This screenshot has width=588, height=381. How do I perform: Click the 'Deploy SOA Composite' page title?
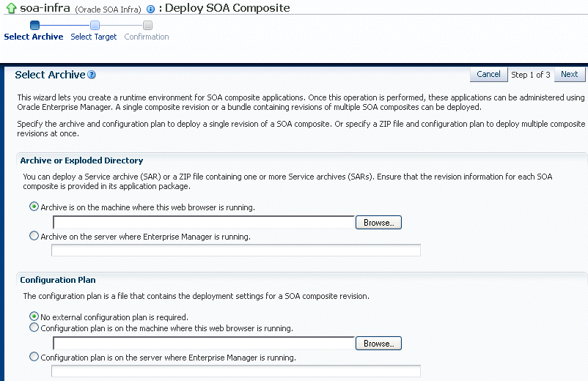pyautogui.click(x=227, y=8)
